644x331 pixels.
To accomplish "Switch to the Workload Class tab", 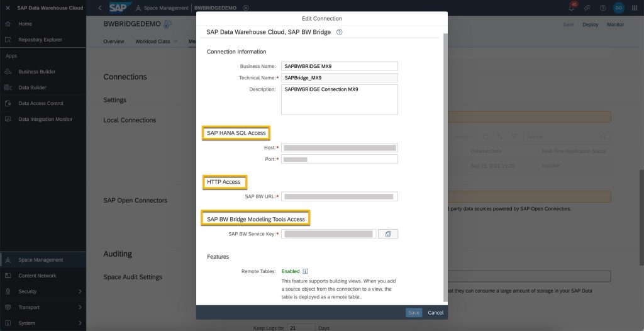I will [x=153, y=42].
